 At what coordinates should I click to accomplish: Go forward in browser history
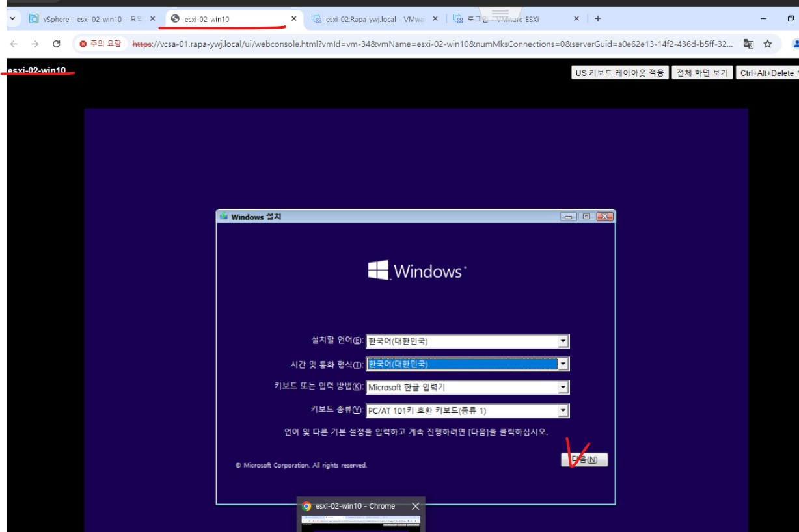35,44
